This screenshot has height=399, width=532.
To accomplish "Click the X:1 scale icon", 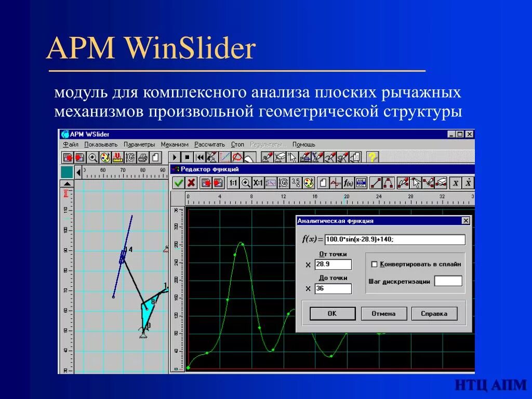I will tap(258, 183).
